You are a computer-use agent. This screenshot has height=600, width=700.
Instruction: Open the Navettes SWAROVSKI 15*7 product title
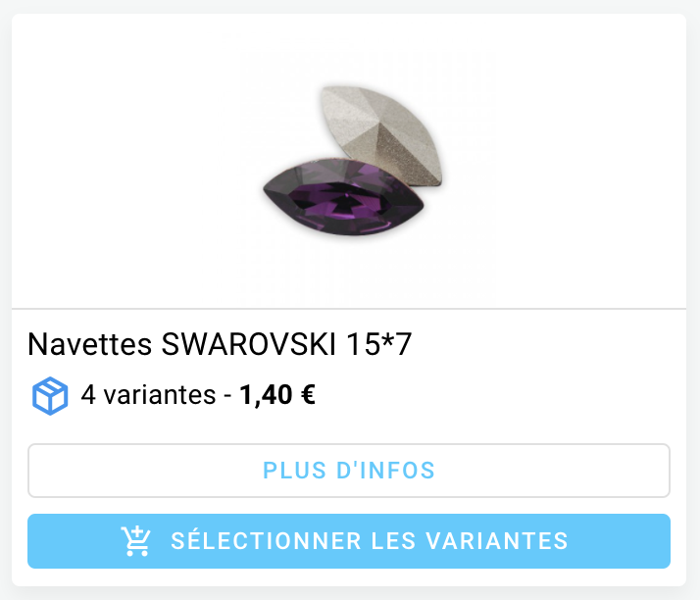click(220, 344)
